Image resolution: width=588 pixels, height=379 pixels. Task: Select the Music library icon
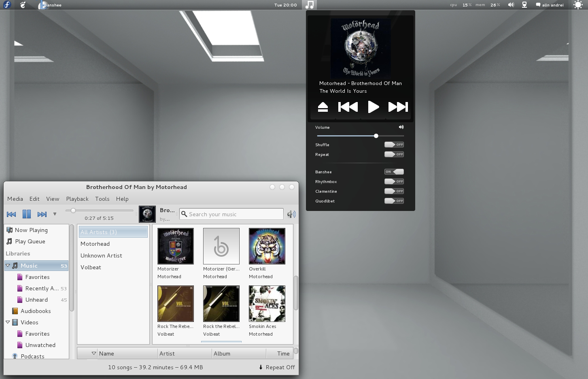[x=15, y=266]
